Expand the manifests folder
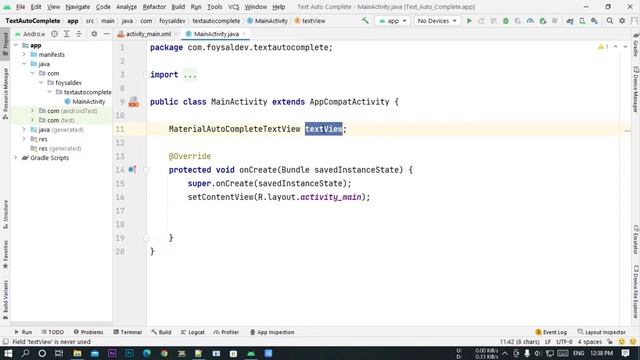This screenshot has height=360, width=640. 24,54
